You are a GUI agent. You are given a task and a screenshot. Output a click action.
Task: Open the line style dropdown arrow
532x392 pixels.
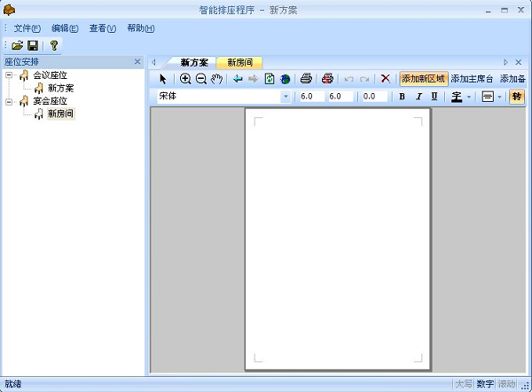(x=499, y=97)
